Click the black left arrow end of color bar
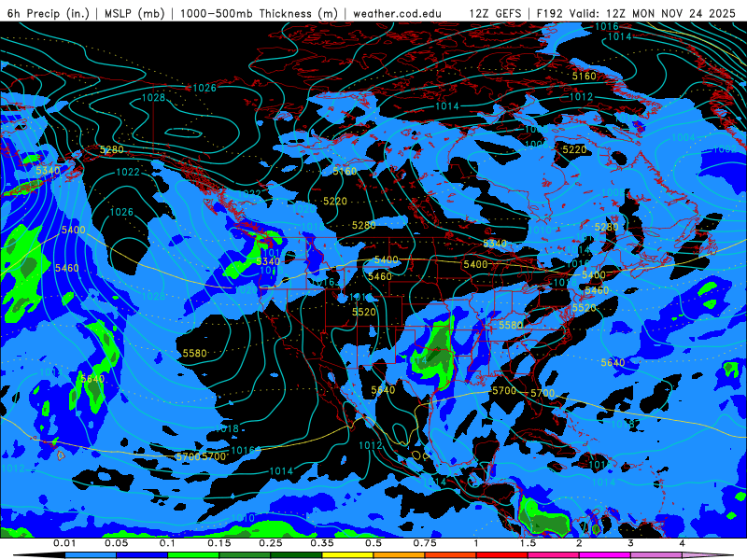This screenshot has width=747, height=560. point(39,555)
